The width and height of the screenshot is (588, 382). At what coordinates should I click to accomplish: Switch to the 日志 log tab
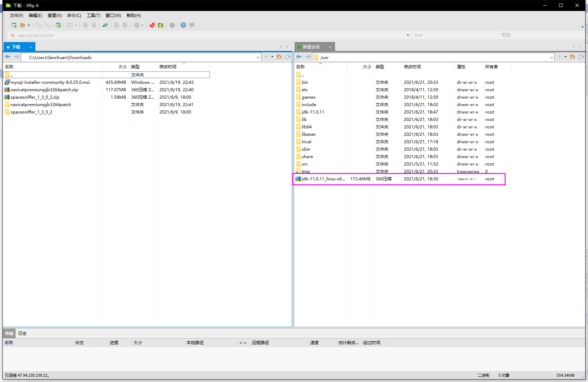coord(22,334)
